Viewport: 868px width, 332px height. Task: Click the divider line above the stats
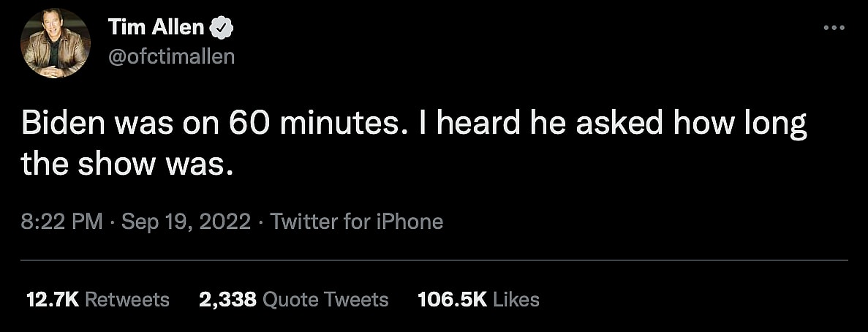click(x=434, y=260)
